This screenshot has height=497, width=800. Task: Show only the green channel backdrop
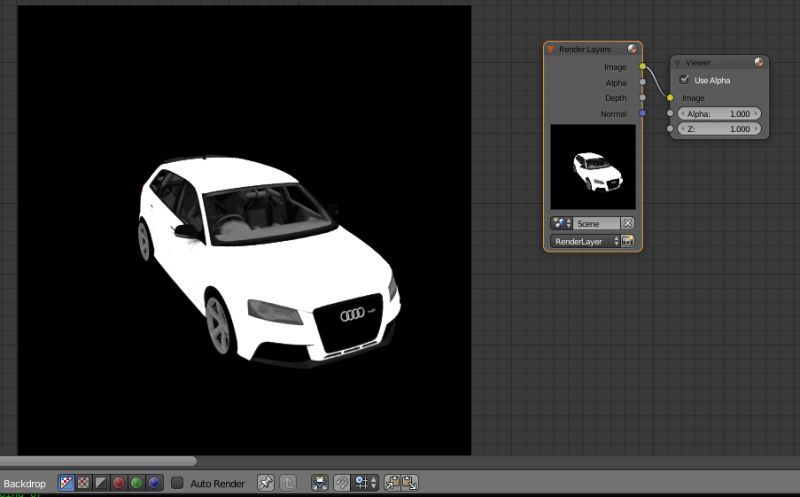tap(136, 483)
